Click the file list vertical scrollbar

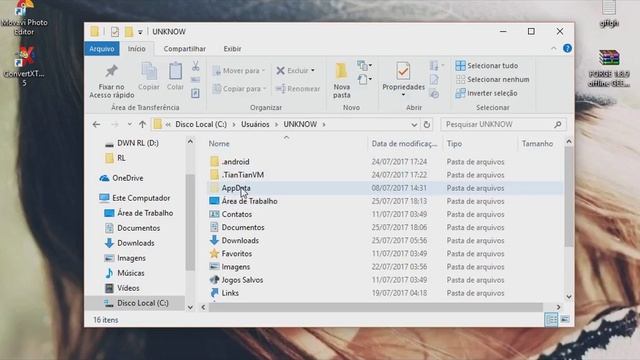pos(569,198)
